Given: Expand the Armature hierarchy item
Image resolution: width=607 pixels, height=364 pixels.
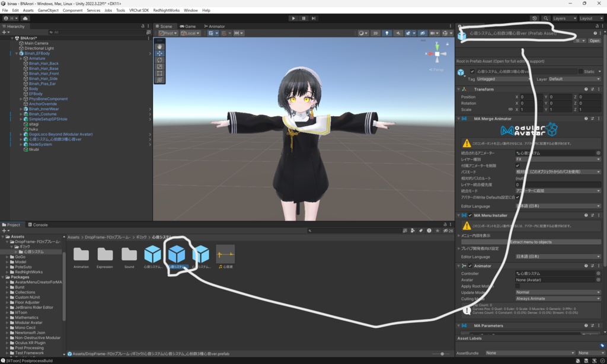Looking at the screenshot, I should pyautogui.click(x=21, y=59).
